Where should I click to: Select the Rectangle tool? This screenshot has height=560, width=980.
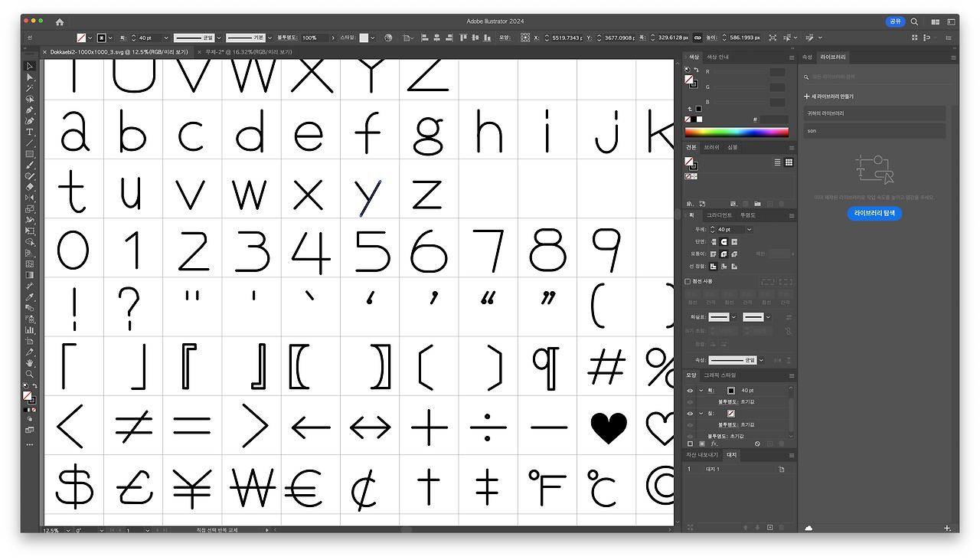pos(30,153)
